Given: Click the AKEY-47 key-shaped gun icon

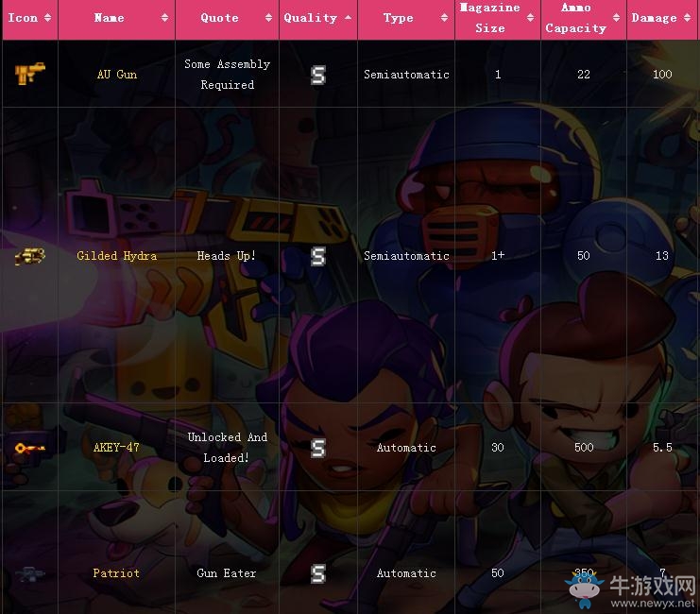Looking at the screenshot, I should pos(30,448).
